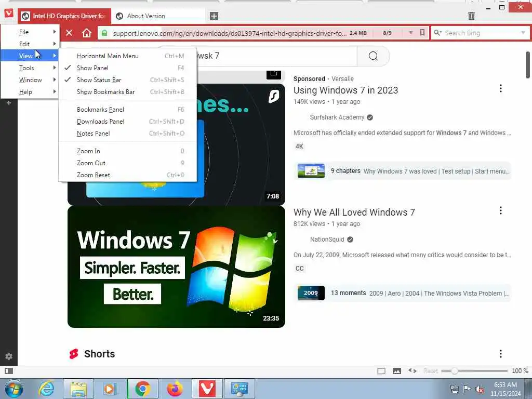Switch to About Version tab
Screen dimensions: 532x399
tap(158, 16)
